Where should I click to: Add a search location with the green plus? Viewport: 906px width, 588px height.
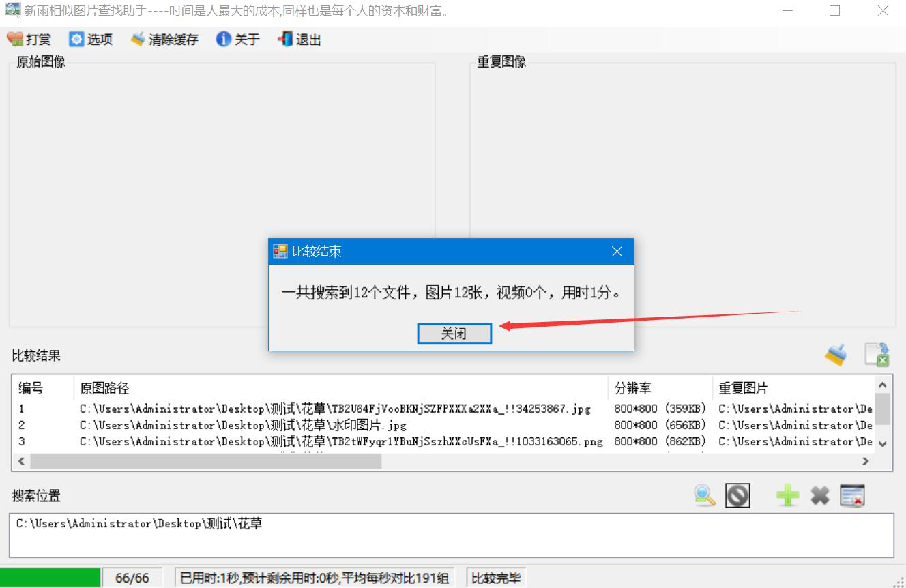(x=787, y=496)
